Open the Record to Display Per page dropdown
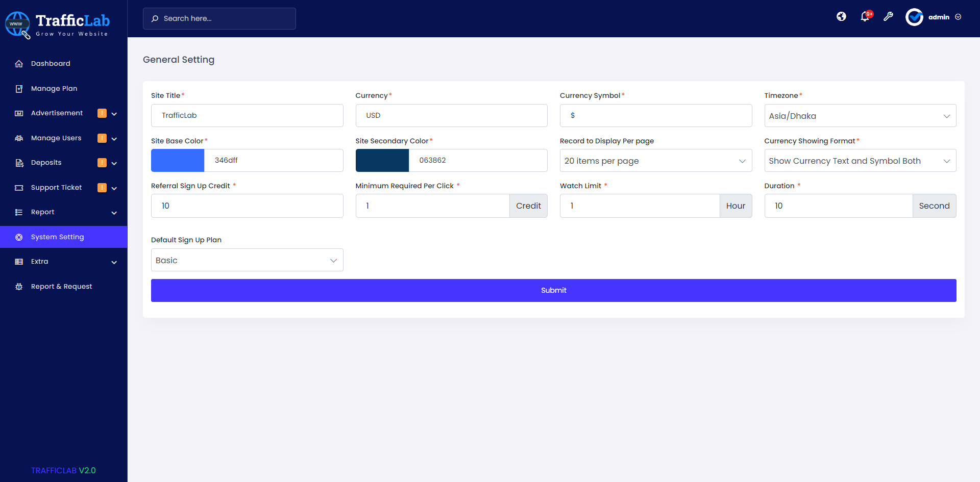The image size is (980, 482). click(x=655, y=160)
